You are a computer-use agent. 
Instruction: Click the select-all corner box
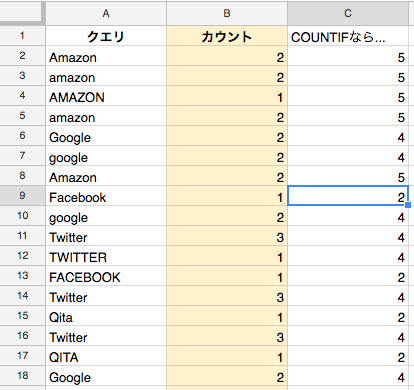22,13
